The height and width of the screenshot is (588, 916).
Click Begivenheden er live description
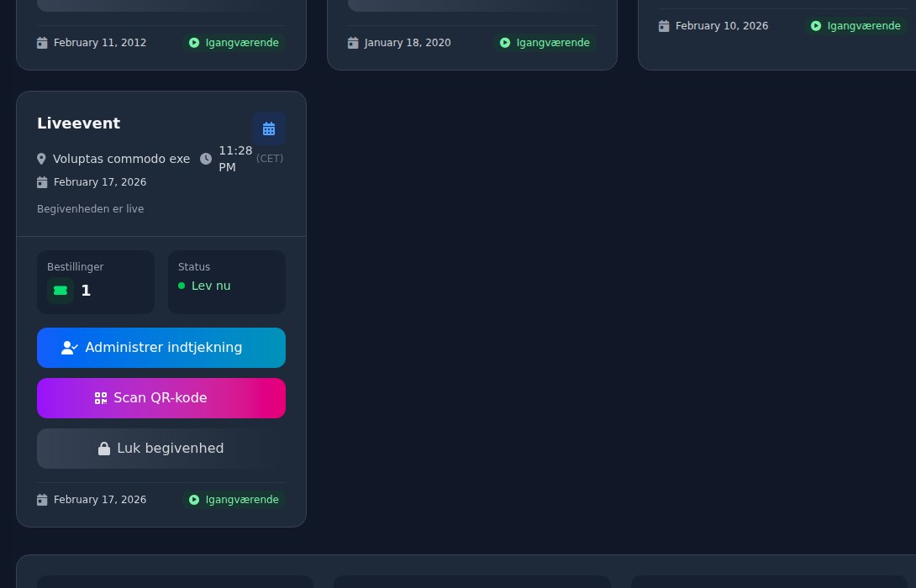91,209
